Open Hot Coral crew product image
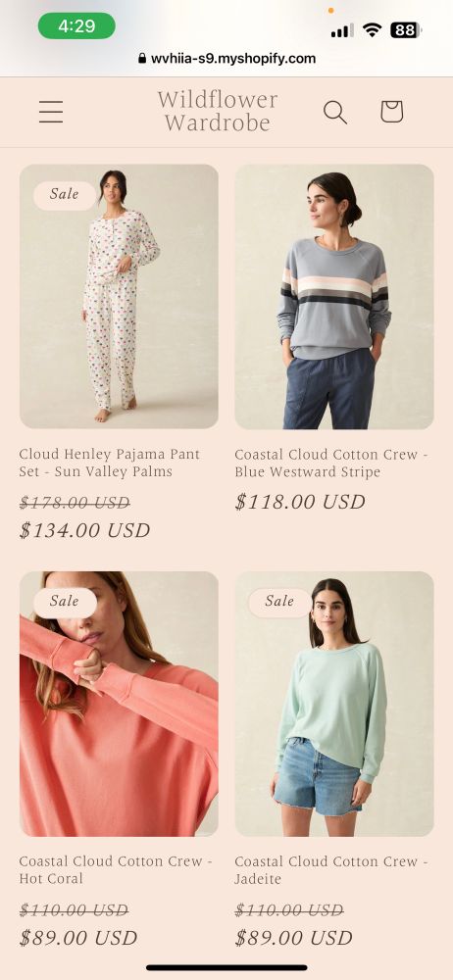This screenshot has height=980, width=453. pos(119,704)
